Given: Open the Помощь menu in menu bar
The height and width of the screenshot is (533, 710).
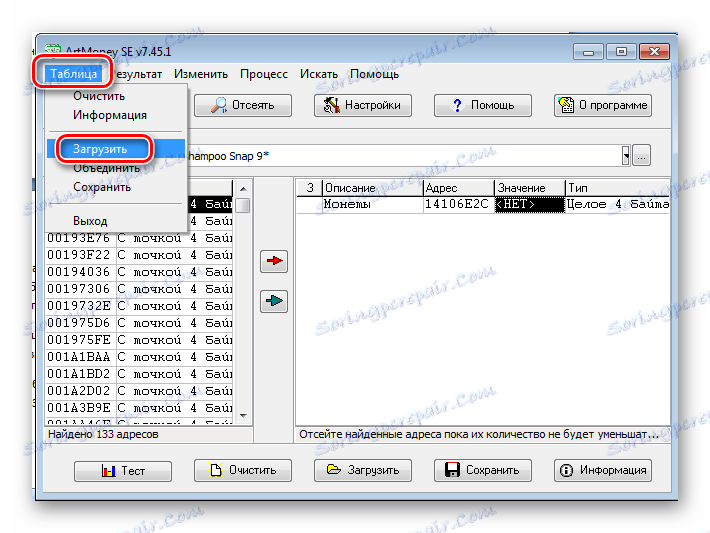Looking at the screenshot, I should tap(374, 74).
